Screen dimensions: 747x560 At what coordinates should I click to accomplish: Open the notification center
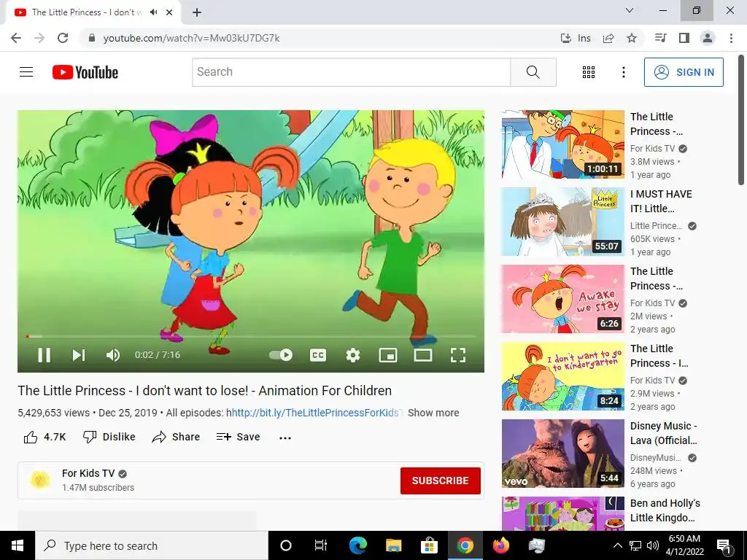724,545
